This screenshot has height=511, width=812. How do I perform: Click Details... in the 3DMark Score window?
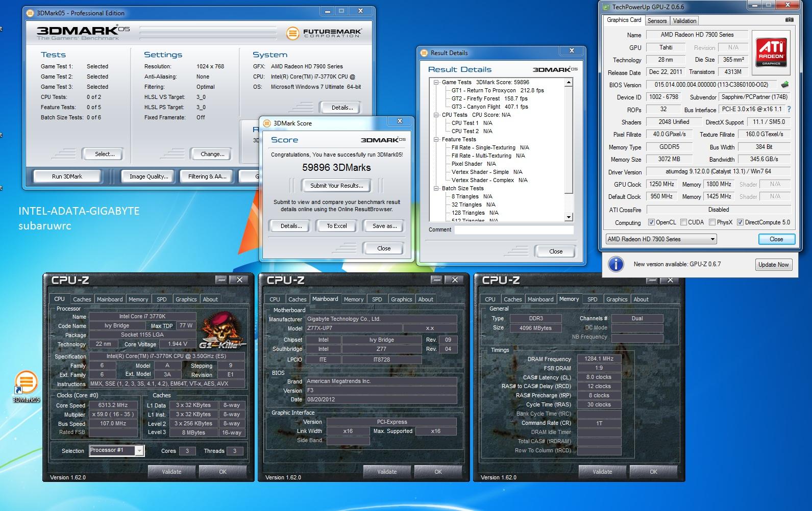click(291, 226)
